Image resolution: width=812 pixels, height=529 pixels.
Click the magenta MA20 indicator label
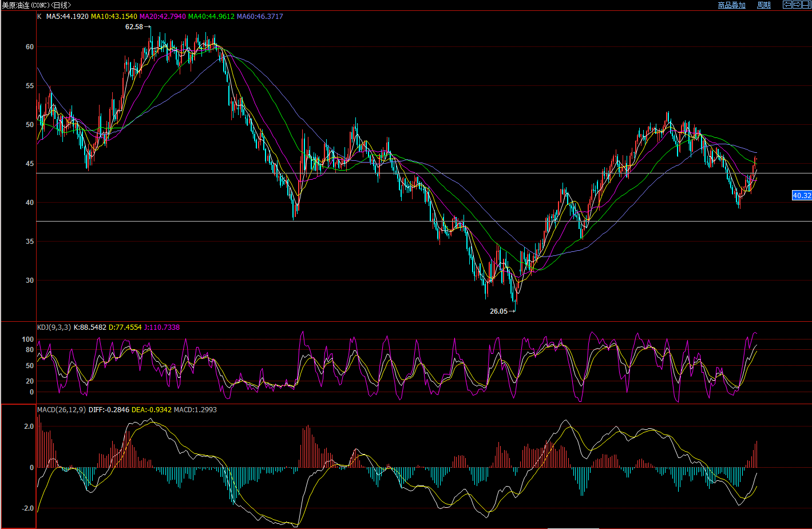click(x=163, y=17)
